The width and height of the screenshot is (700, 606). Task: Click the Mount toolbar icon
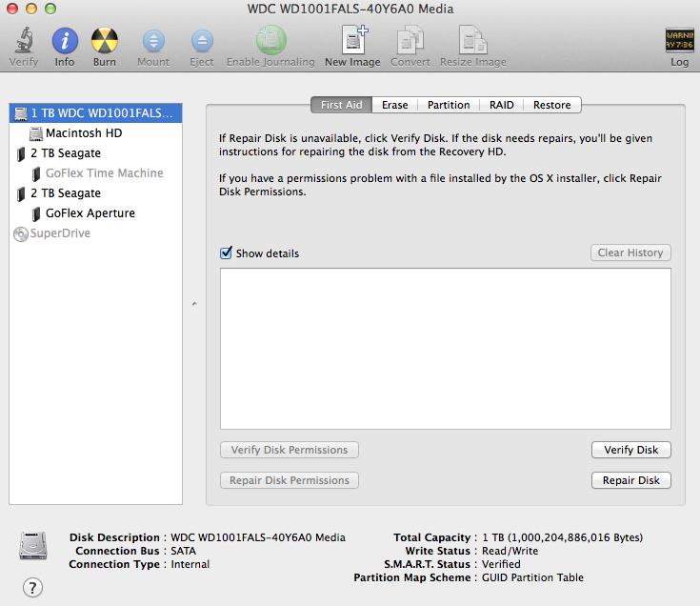(x=153, y=41)
